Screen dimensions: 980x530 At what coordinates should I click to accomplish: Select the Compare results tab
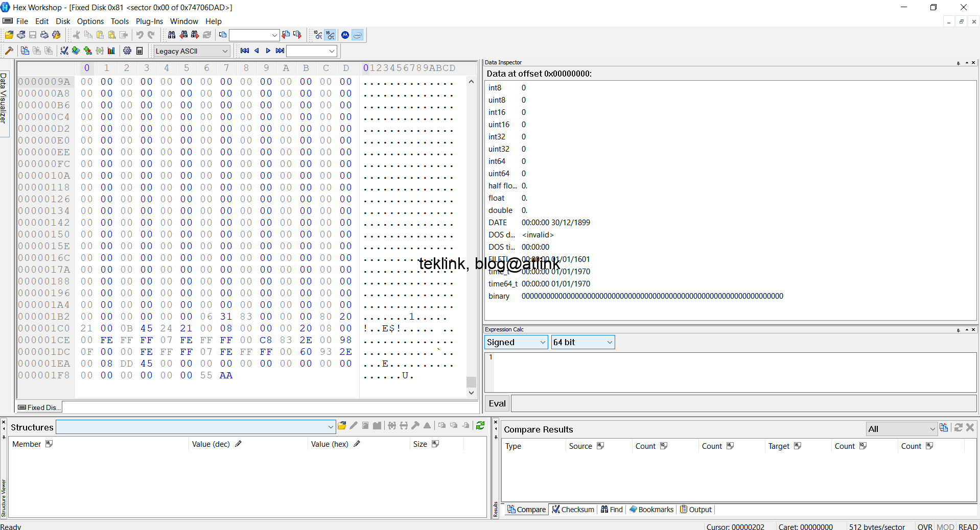pos(526,509)
